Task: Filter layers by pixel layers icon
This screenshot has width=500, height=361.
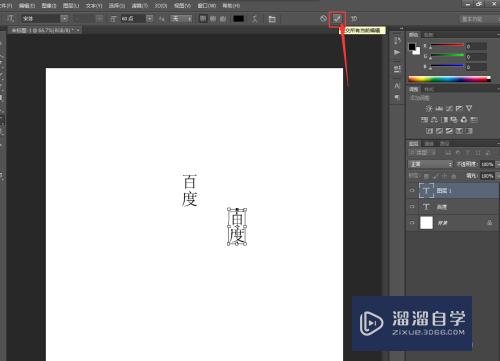Action: pyautogui.click(x=449, y=153)
